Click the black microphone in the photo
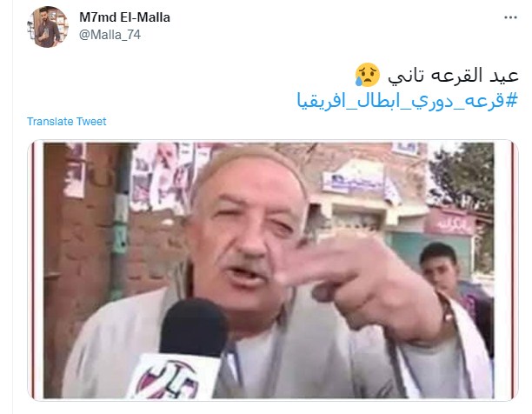 (x=193, y=328)
